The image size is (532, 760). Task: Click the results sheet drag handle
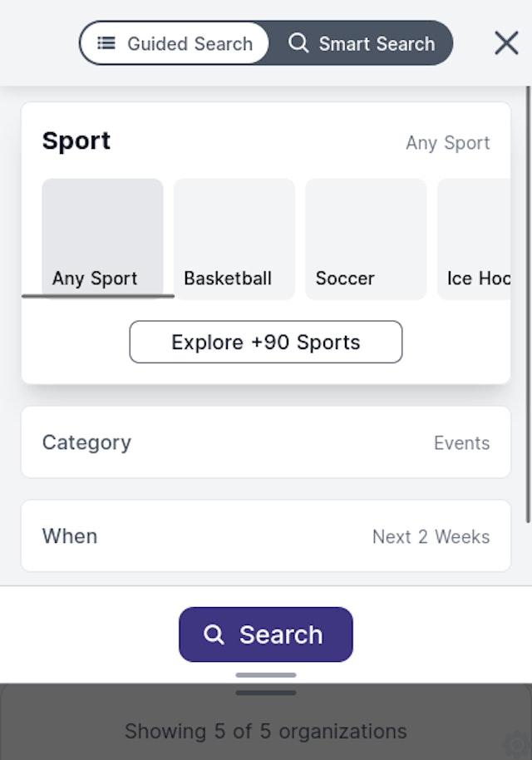(x=266, y=692)
